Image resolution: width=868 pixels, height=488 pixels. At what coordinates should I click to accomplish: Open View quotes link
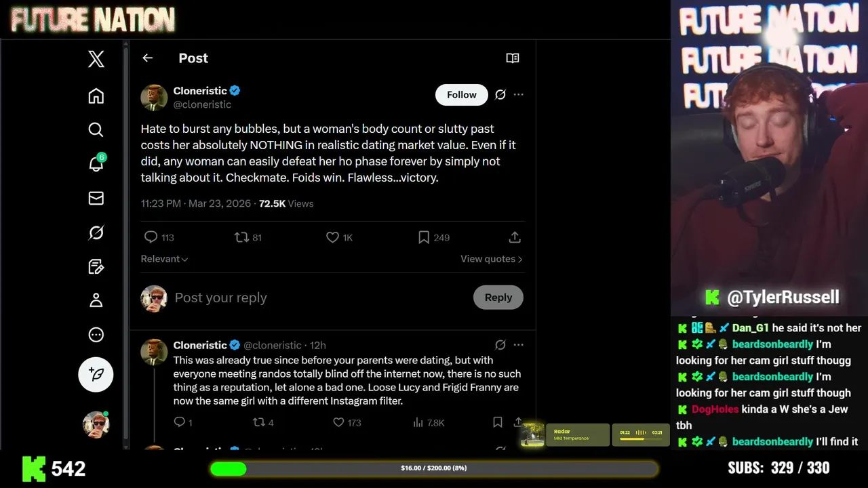[491, 259]
